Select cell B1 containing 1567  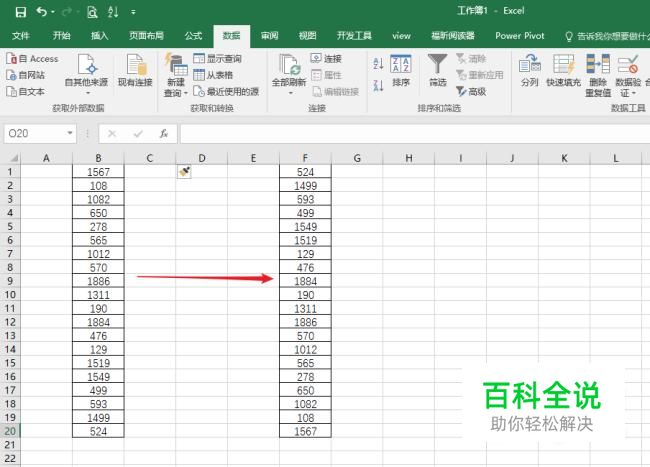98,172
